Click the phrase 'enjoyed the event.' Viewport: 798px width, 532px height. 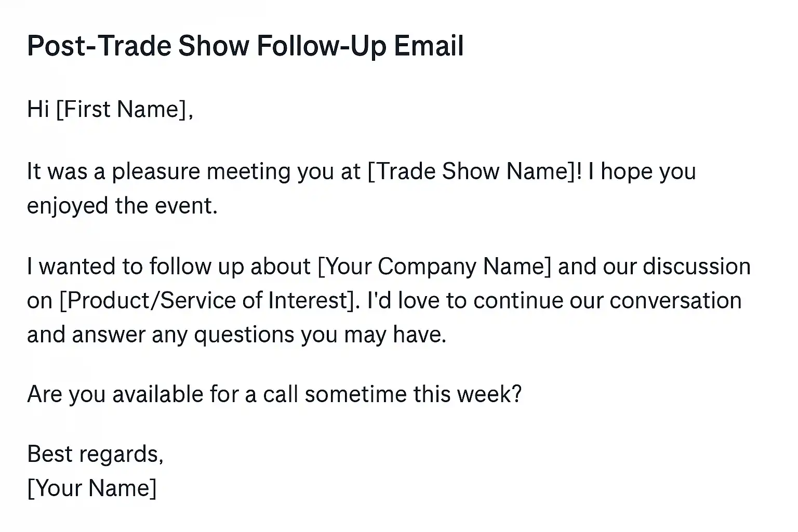(x=122, y=206)
